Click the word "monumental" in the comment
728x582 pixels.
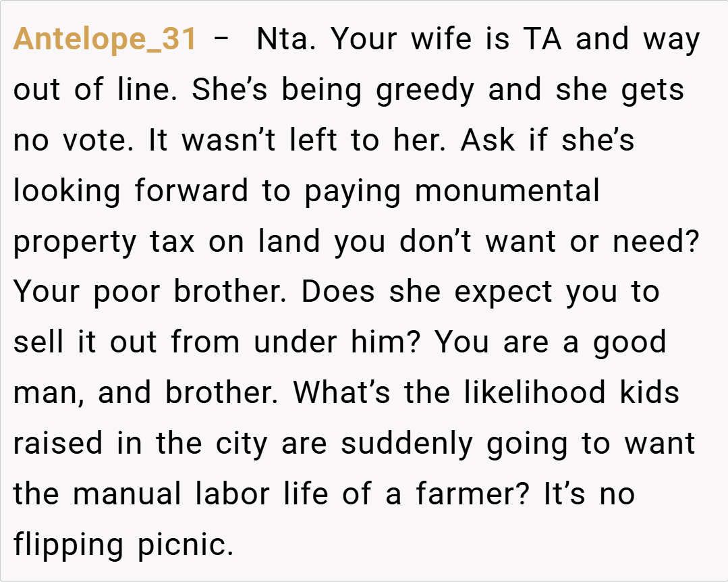point(507,191)
